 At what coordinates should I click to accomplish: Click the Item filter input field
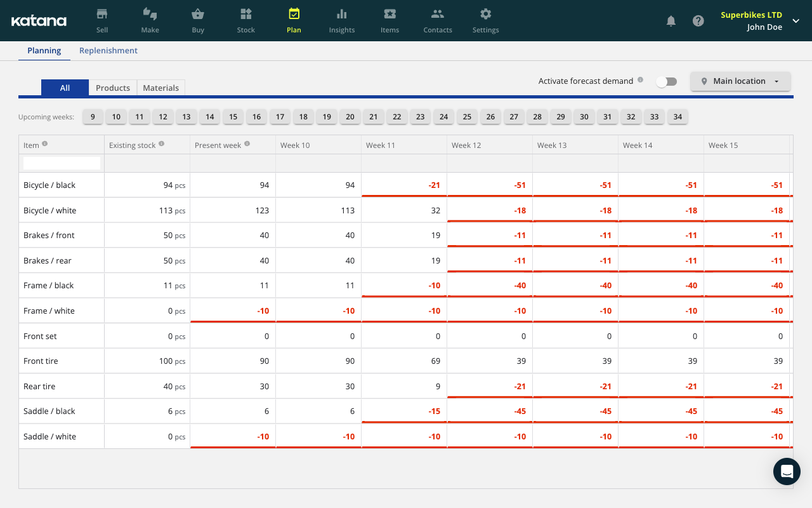click(62, 163)
